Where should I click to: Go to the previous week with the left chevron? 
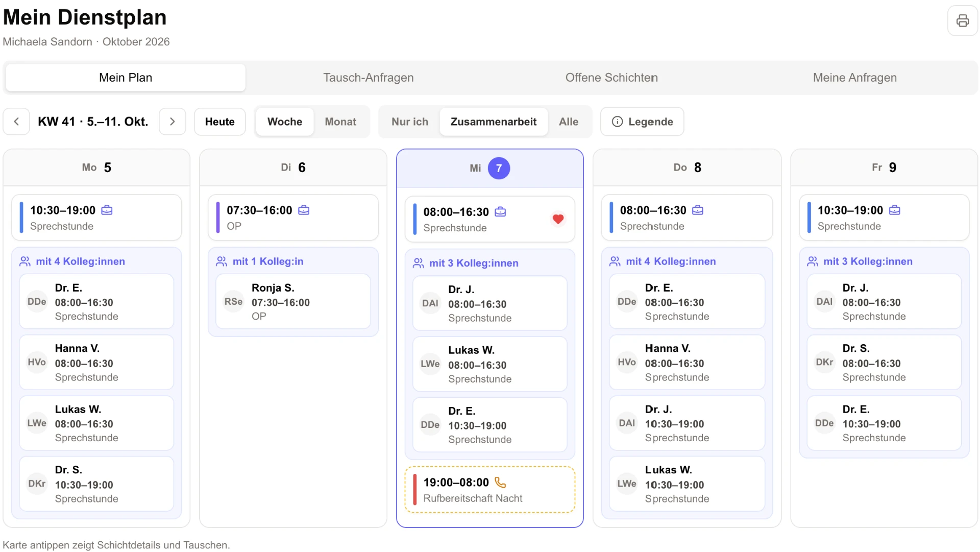16,122
